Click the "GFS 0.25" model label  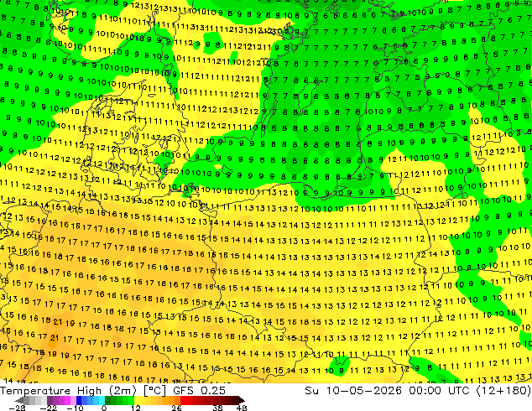point(199,391)
